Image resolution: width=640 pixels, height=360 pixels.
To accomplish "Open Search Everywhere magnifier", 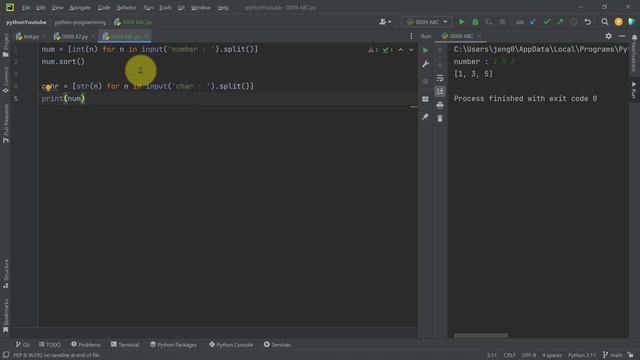I will coord(604,22).
